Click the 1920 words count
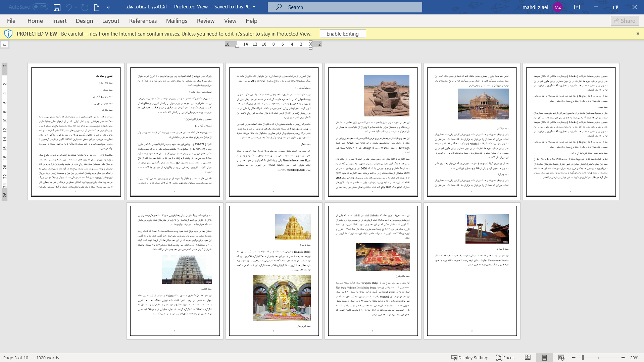 [48, 358]
